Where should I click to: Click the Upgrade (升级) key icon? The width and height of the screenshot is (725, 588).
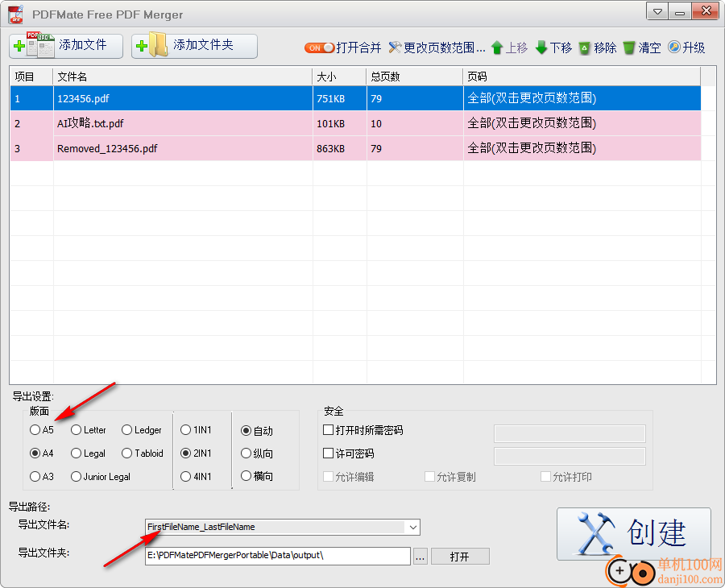pyautogui.click(x=674, y=48)
